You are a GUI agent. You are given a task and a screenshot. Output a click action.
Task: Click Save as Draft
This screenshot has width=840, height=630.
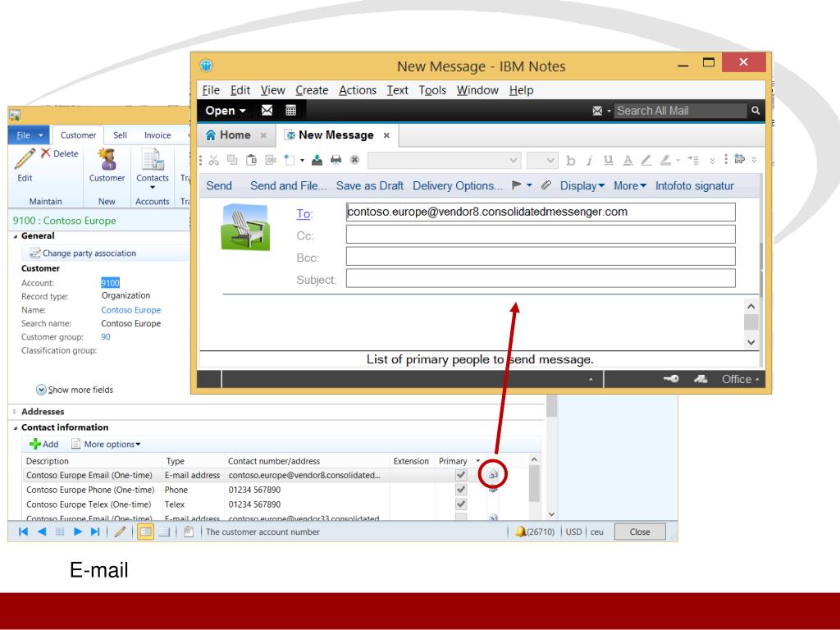pyautogui.click(x=370, y=186)
